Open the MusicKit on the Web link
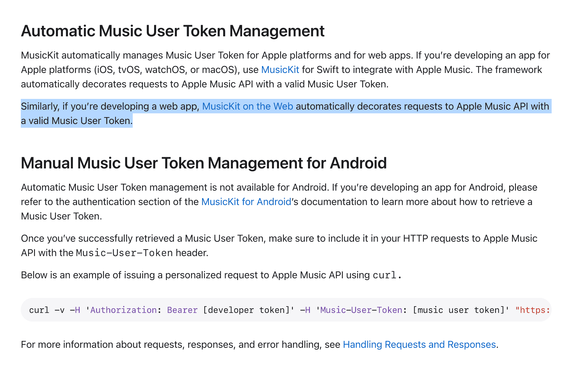 click(x=248, y=106)
